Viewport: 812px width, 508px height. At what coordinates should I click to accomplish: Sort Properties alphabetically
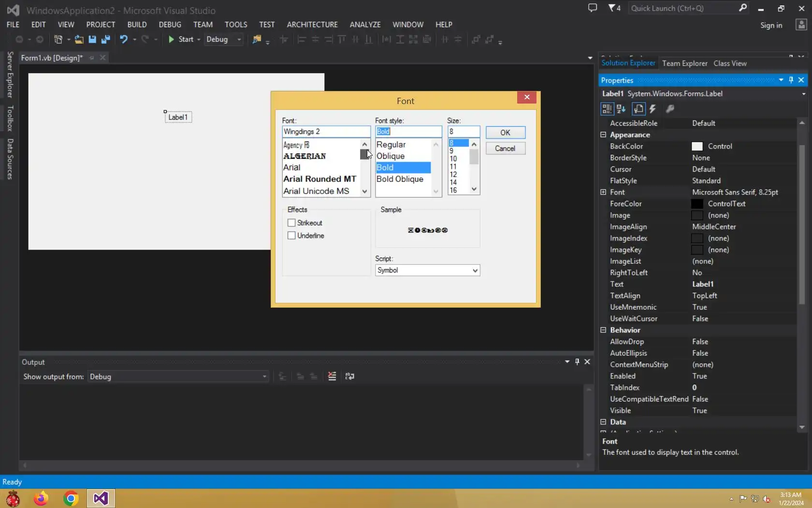[x=621, y=109]
